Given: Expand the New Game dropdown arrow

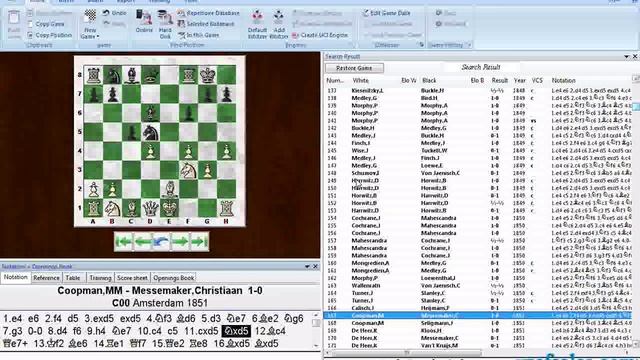Looking at the screenshot, I should pos(98,37).
